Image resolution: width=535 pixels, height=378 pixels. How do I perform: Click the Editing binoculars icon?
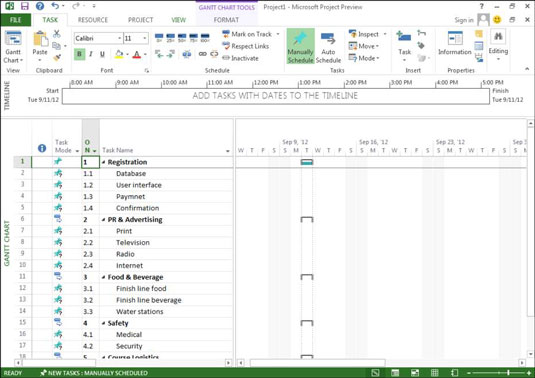coord(498,36)
